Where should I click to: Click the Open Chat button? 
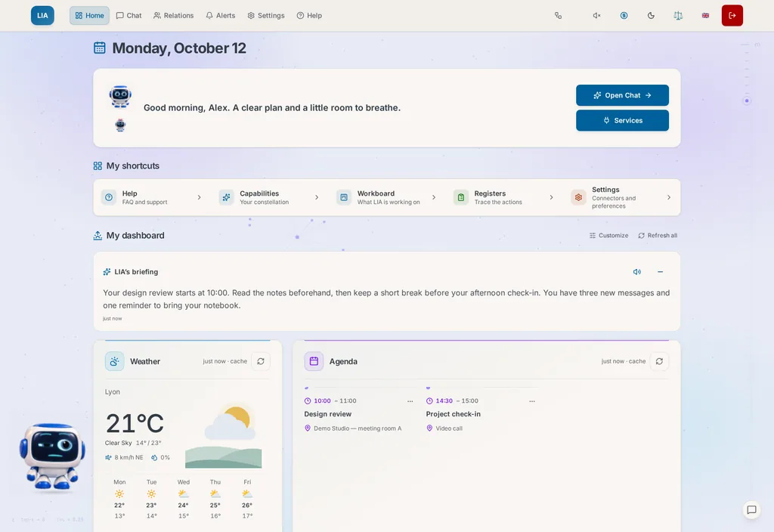pyautogui.click(x=622, y=95)
